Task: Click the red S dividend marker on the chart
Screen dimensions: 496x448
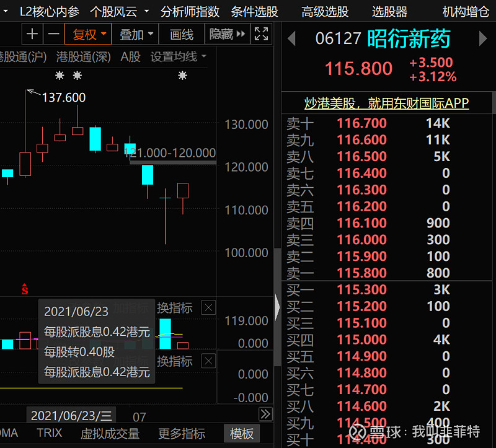Action: pos(24,289)
